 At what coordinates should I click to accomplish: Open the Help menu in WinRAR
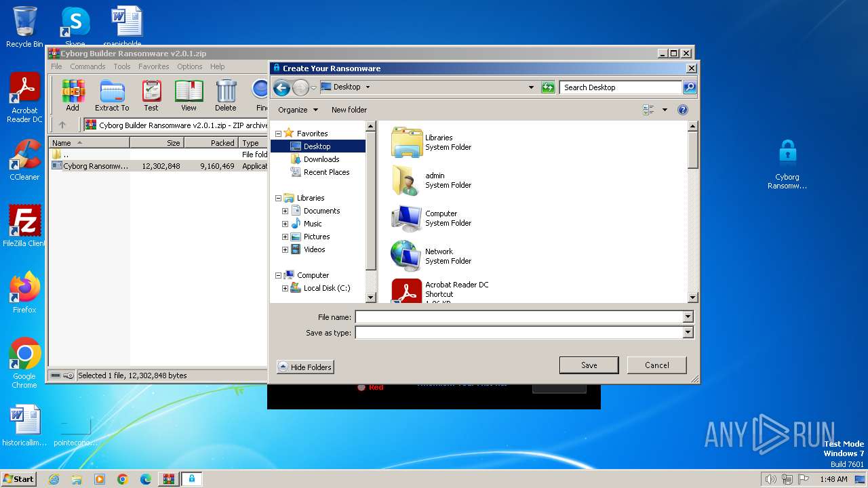[x=217, y=66]
